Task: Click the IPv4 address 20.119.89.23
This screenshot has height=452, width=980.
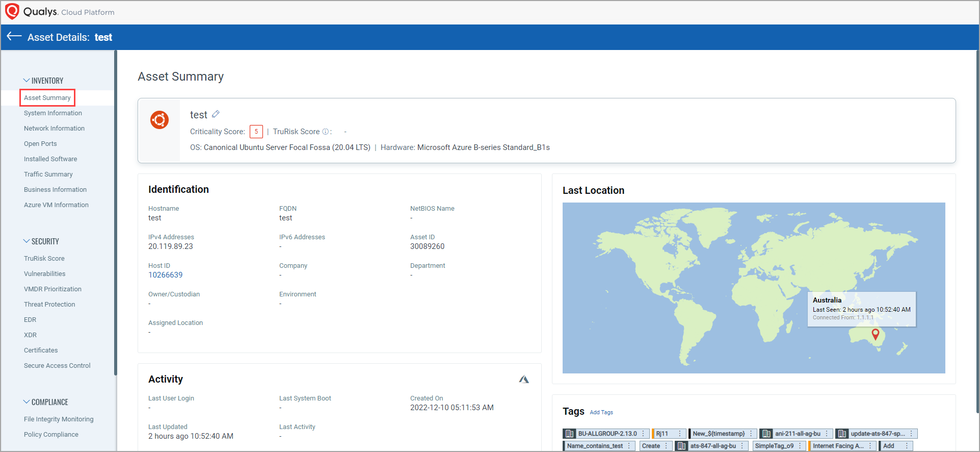Action: point(171,246)
